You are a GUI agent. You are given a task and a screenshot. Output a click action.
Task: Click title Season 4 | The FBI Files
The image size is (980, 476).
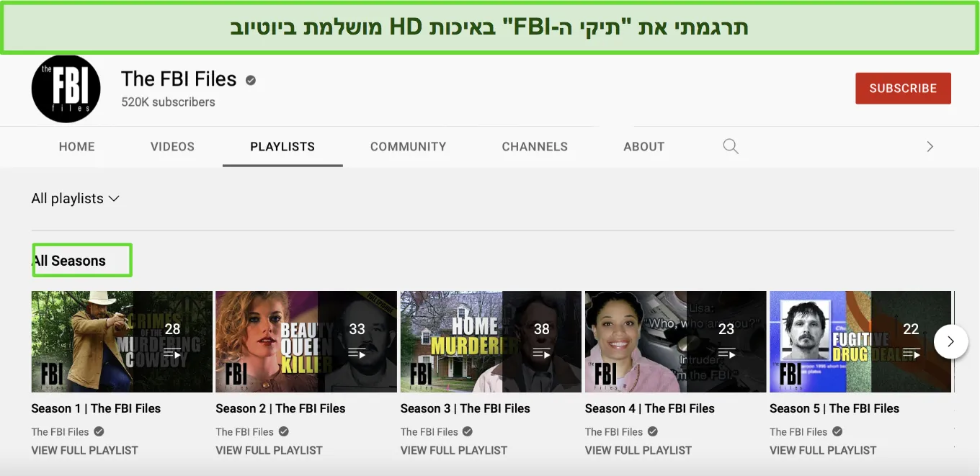(650, 408)
